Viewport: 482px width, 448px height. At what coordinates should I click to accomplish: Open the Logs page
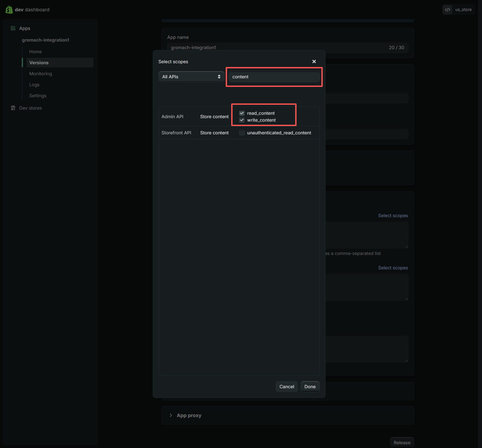coord(34,85)
